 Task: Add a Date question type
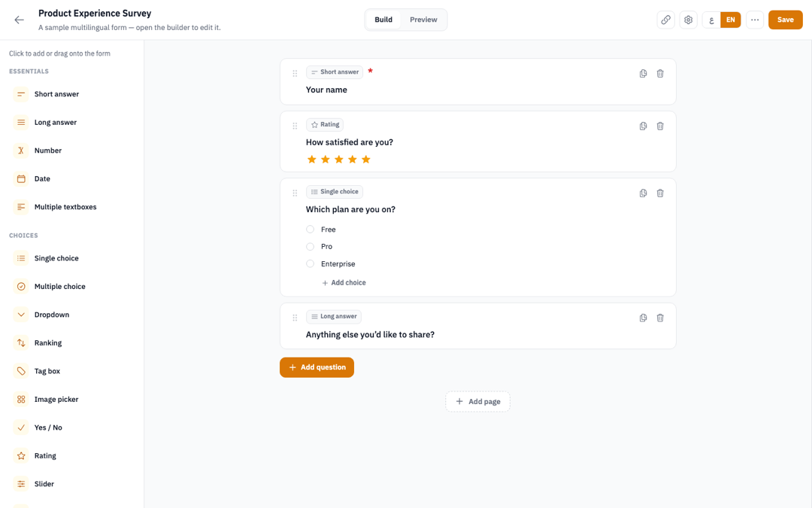pos(71,179)
